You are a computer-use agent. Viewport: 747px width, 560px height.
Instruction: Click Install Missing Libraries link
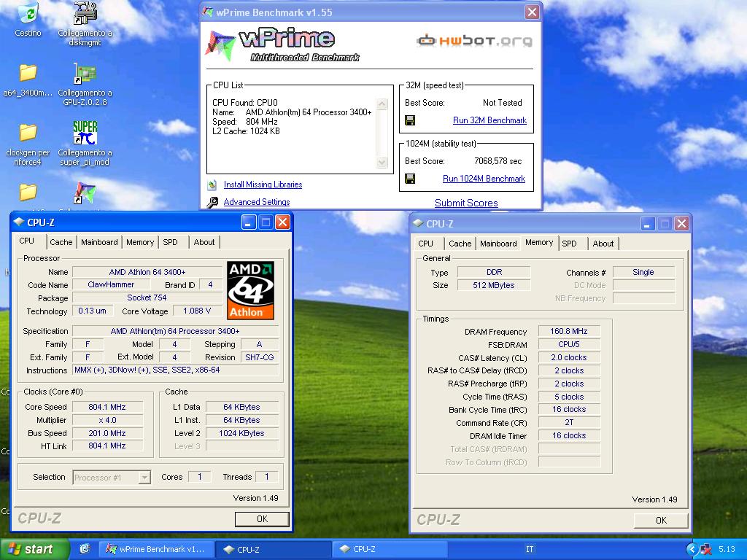[x=263, y=184]
